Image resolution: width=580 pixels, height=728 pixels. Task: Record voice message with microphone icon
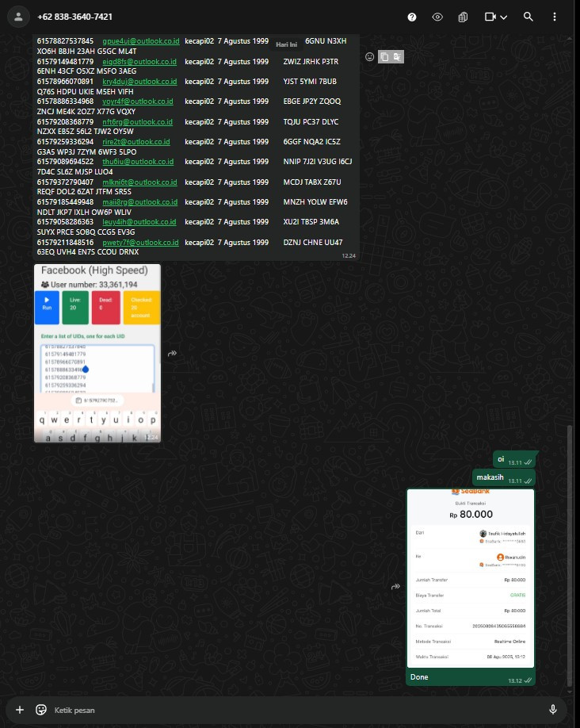click(552, 710)
